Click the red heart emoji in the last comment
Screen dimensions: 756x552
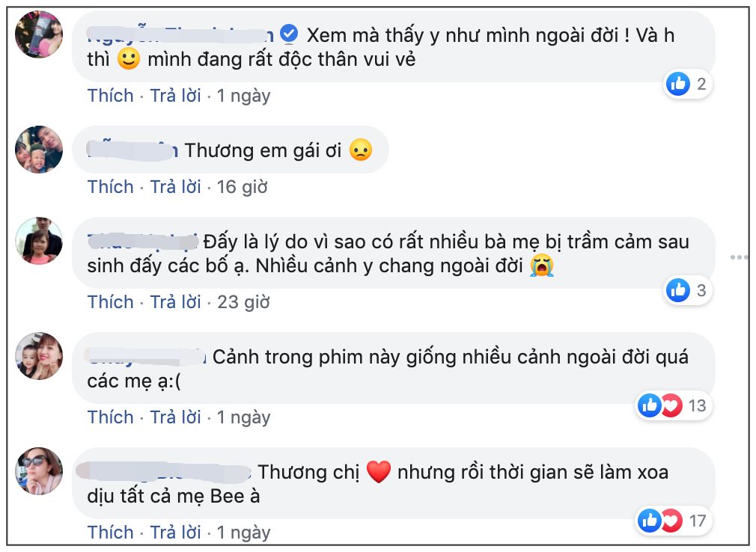(379, 473)
